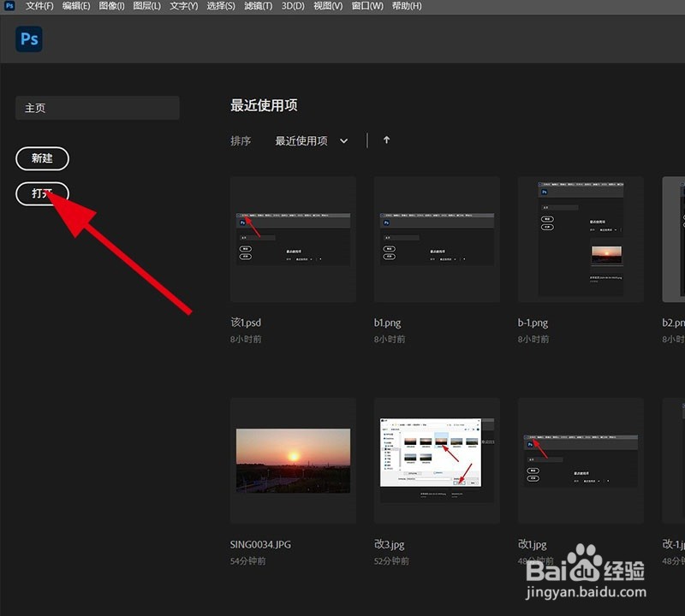Open the 图层(L) menu
The image size is (685, 616).
(x=146, y=6)
